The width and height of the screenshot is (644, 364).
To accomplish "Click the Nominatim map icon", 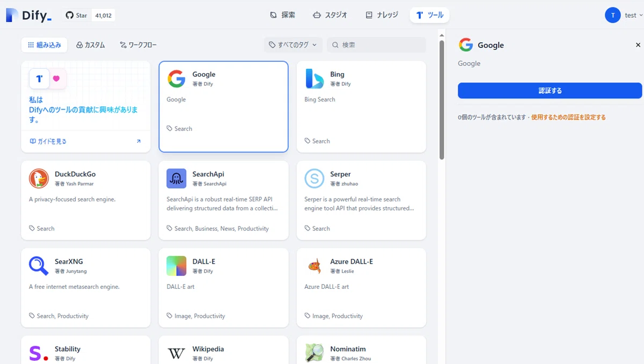I will [314, 353].
